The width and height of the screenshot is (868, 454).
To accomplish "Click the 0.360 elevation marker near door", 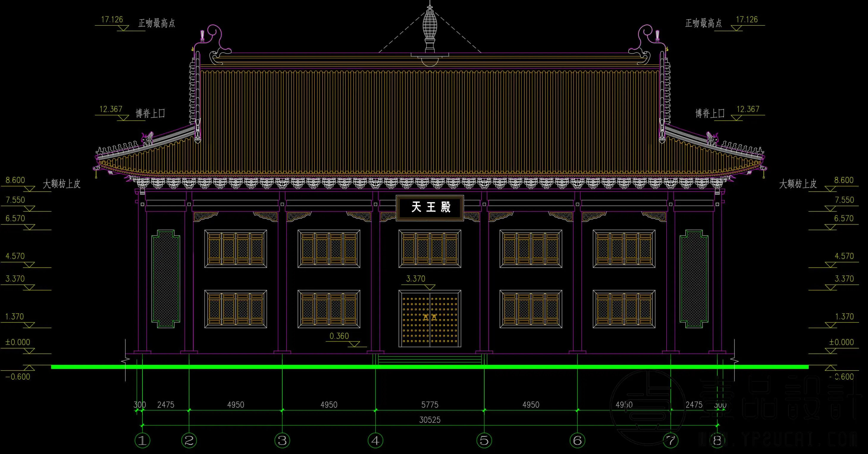I will (x=339, y=336).
